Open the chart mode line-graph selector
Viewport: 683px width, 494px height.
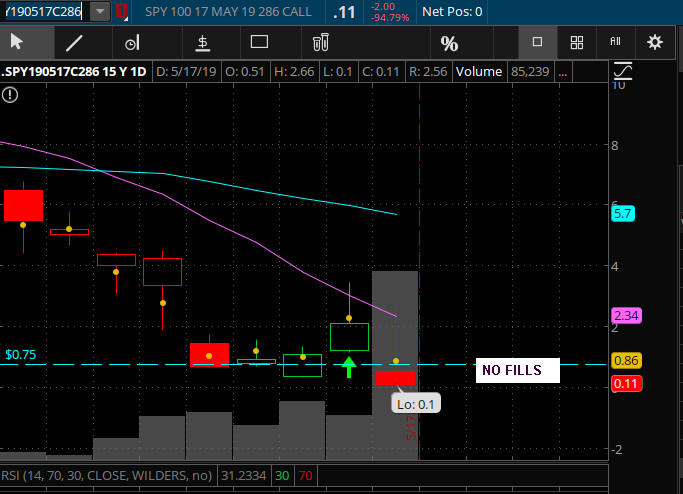click(624, 71)
